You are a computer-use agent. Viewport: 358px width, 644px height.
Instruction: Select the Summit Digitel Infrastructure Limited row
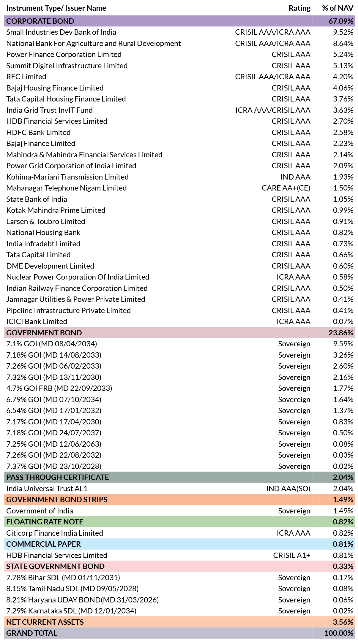click(x=179, y=66)
